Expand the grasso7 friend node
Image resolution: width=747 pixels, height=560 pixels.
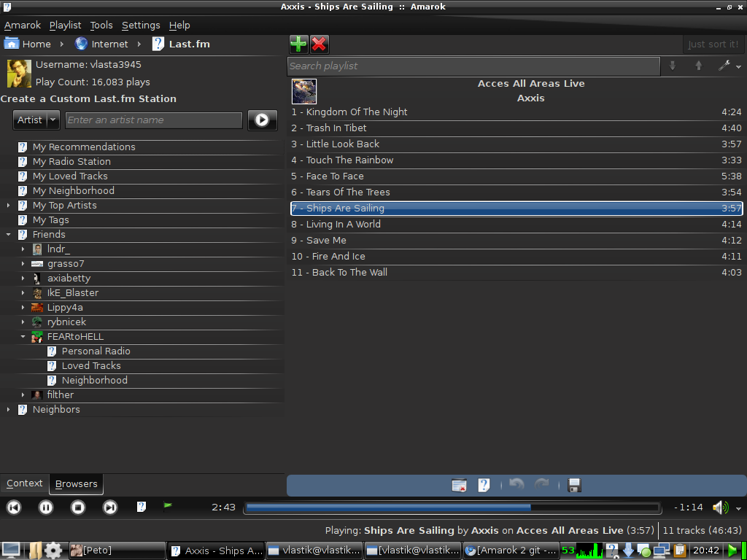(23, 263)
